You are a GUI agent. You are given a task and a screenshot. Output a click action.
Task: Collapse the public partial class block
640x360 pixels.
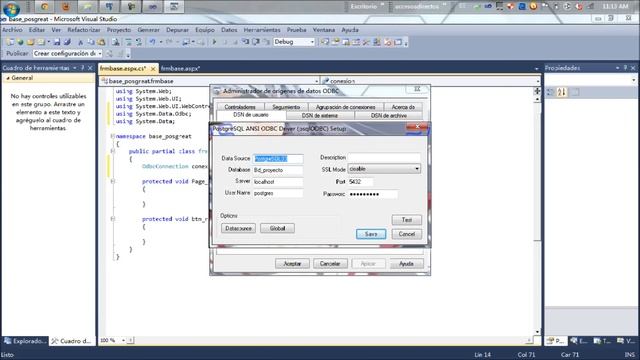coord(113,151)
